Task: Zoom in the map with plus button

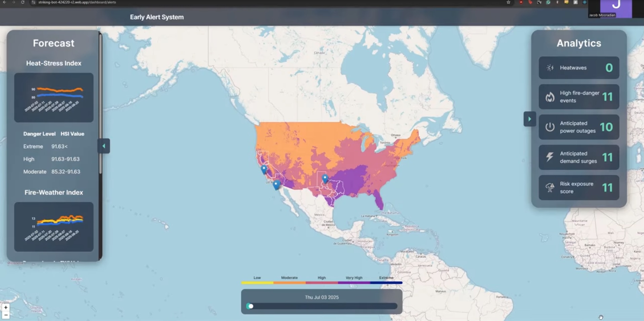Action: click(5, 307)
